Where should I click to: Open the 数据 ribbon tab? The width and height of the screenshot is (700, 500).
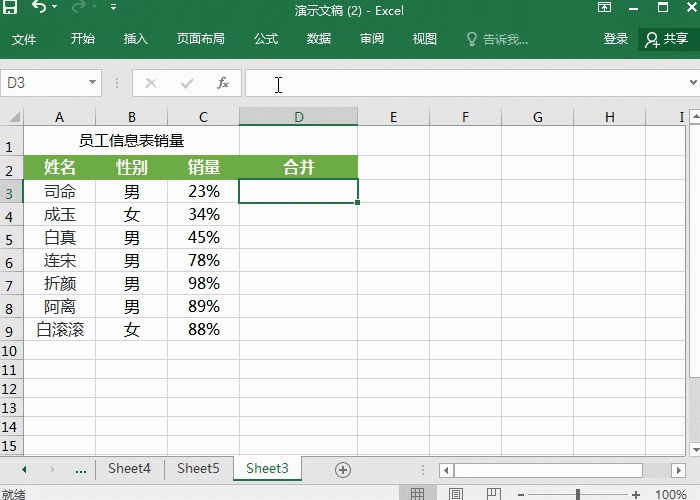[318, 39]
